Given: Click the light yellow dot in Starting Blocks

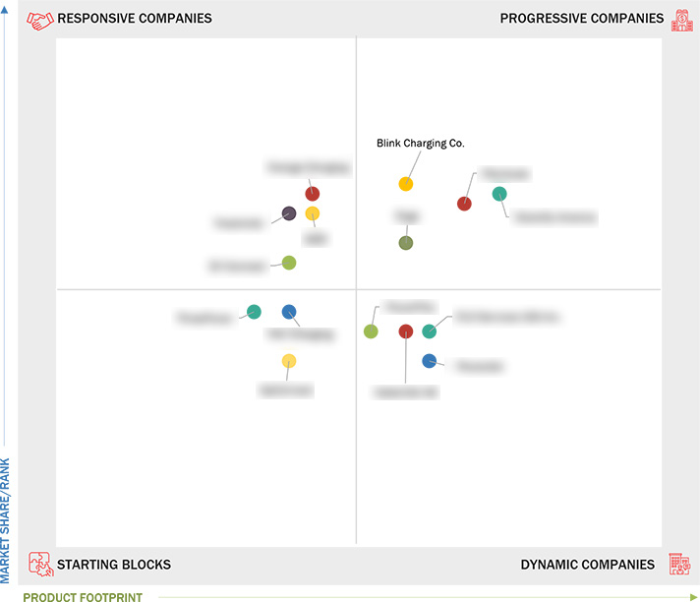Looking at the screenshot, I should (289, 361).
